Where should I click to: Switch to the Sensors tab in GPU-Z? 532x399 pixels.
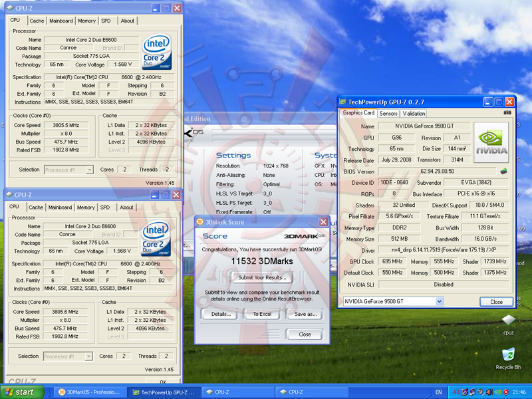[388, 113]
